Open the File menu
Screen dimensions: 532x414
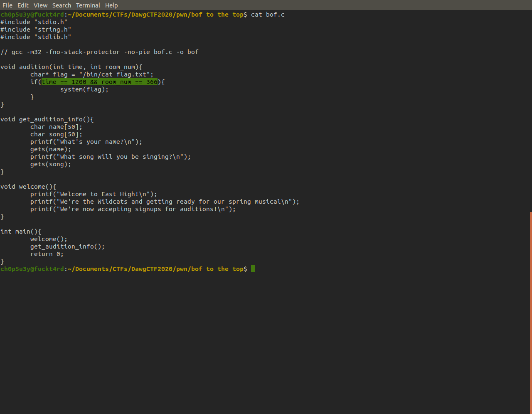[x=7, y=5]
